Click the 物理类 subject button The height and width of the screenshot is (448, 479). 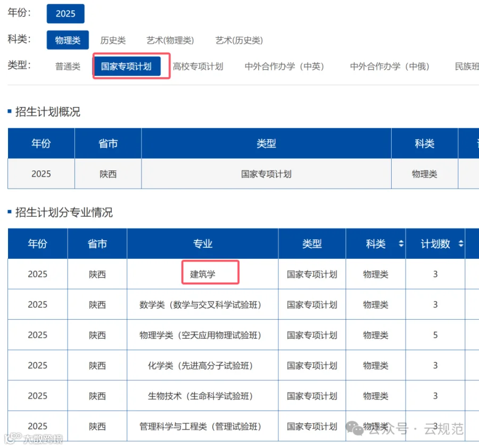tap(67, 40)
